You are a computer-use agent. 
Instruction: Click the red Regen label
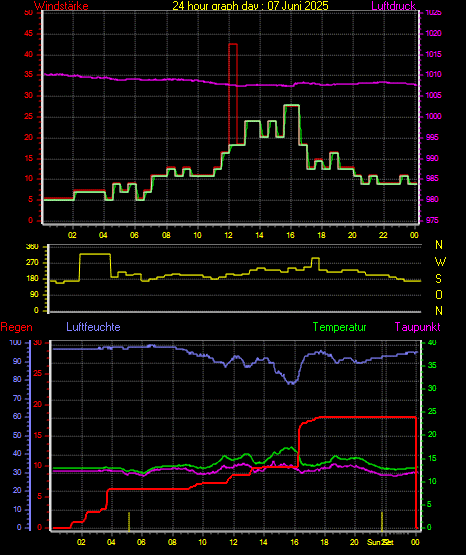(x=16, y=327)
